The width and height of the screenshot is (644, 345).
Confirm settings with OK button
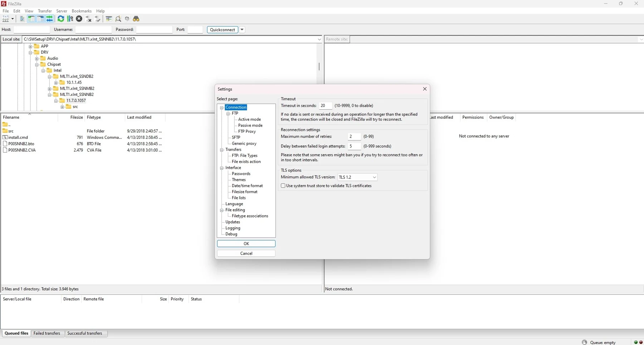(x=246, y=244)
